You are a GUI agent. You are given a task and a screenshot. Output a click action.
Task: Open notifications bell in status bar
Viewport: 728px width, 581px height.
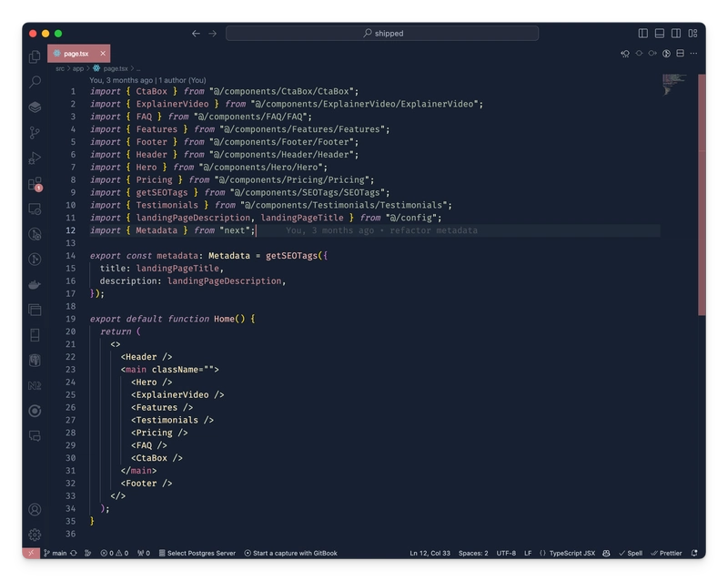point(694,553)
